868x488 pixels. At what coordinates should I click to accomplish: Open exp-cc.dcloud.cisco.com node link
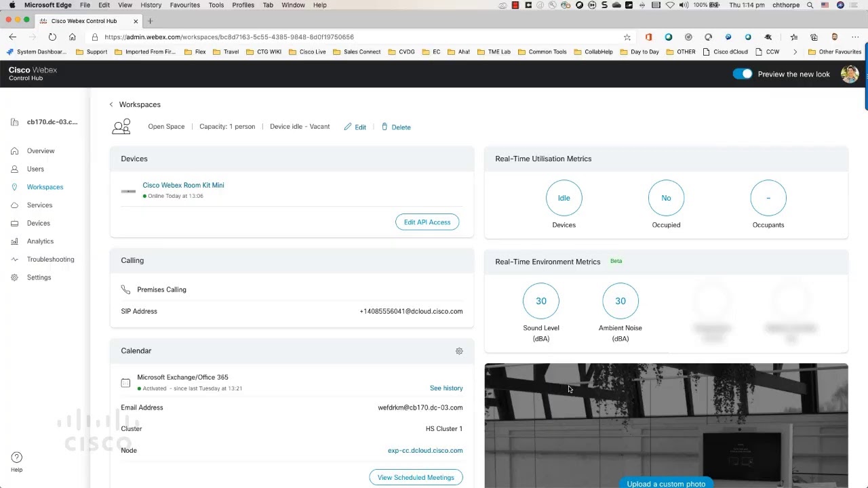(x=425, y=451)
